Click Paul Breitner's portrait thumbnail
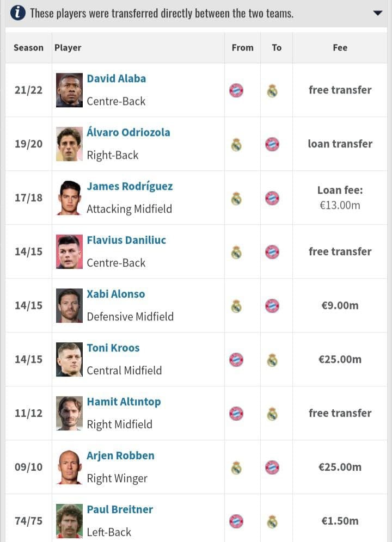The image size is (392, 542). (x=69, y=521)
